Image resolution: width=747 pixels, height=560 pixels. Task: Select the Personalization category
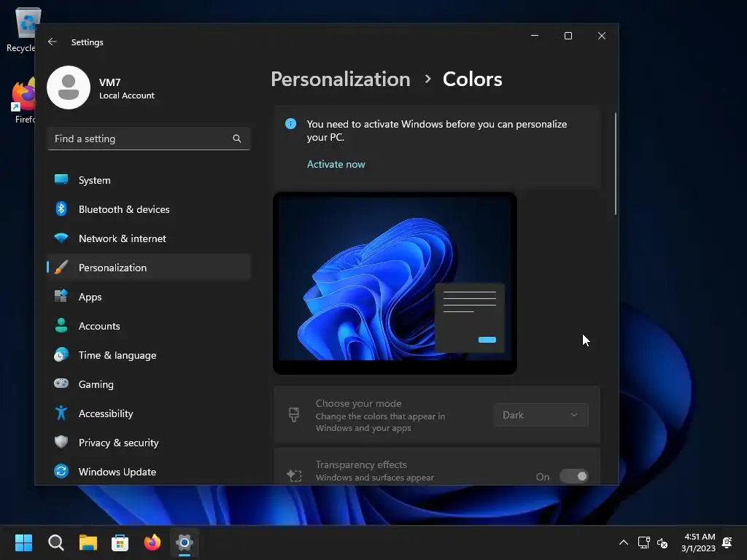[x=149, y=267]
